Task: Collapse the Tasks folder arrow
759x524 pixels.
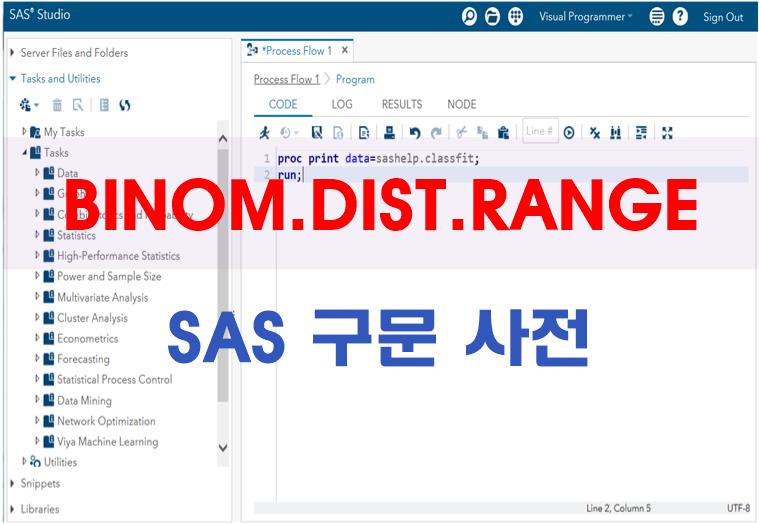Action: click(24, 152)
